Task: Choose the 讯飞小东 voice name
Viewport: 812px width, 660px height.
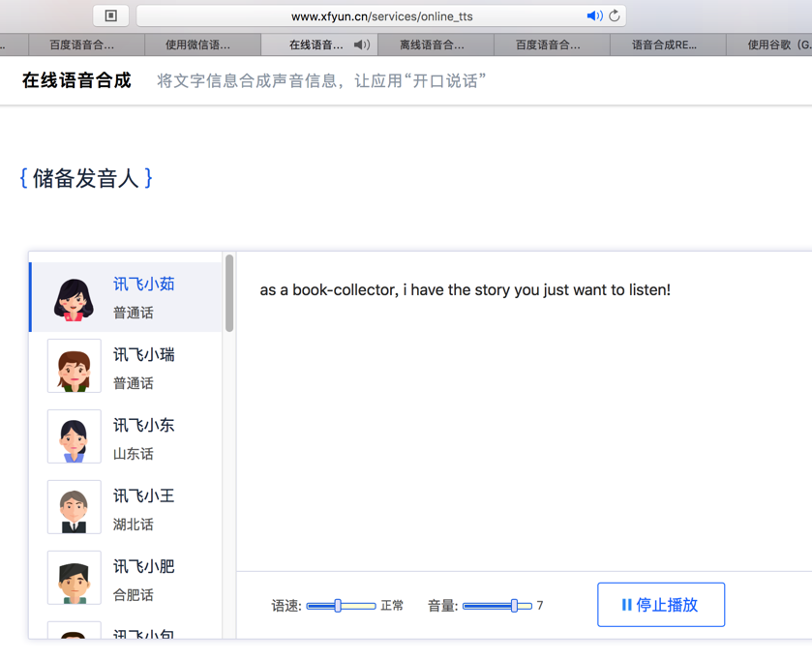Action: [144, 425]
